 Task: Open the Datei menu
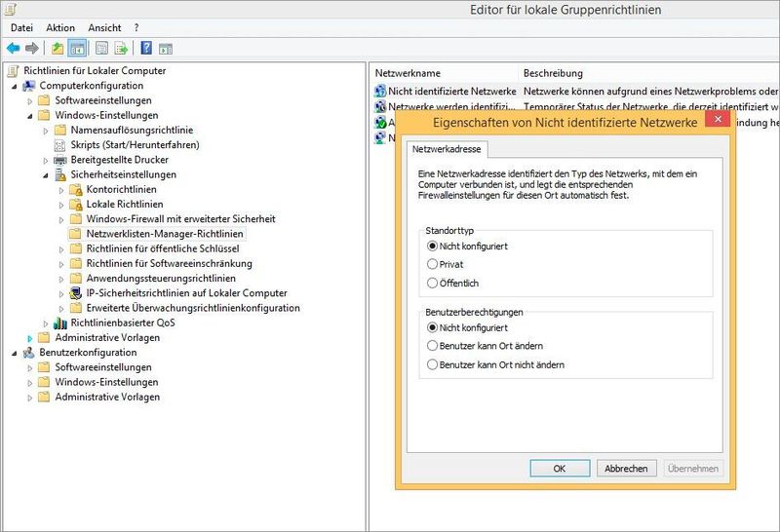[x=21, y=28]
